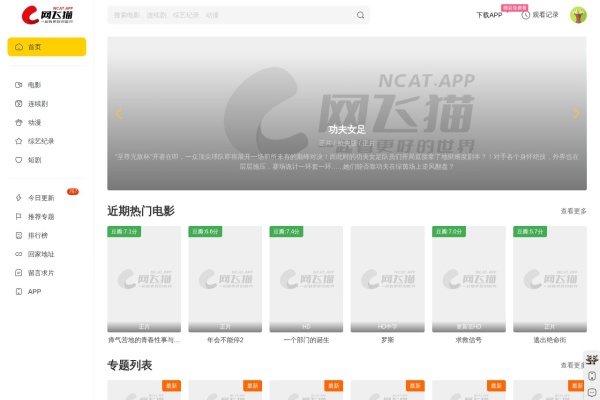This screenshot has width=600, height=400.
Task: Open the APP sidebar link
Action: pyautogui.click(x=34, y=291)
